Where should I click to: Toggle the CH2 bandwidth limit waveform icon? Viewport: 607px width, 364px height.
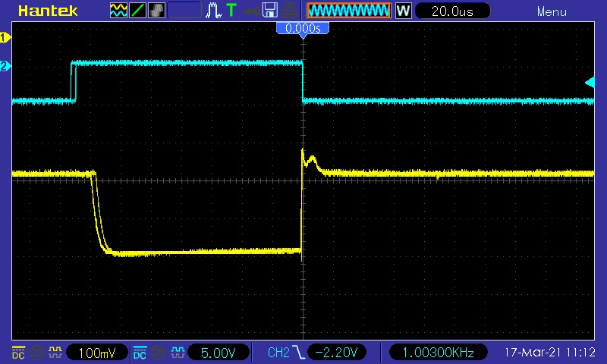(x=176, y=352)
